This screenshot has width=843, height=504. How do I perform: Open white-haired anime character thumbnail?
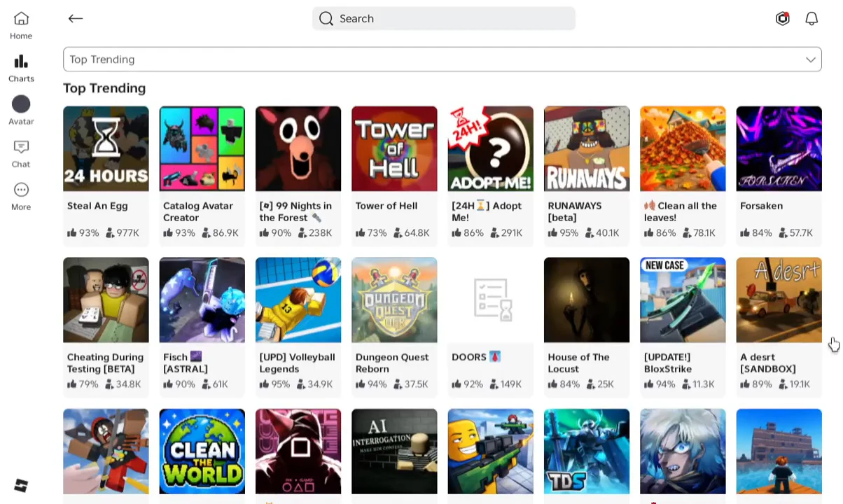click(x=683, y=451)
